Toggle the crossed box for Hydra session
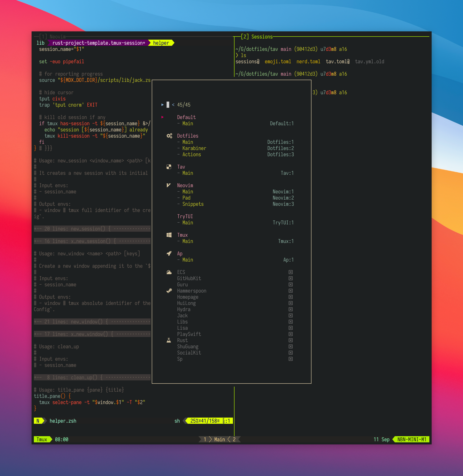 [291, 309]
